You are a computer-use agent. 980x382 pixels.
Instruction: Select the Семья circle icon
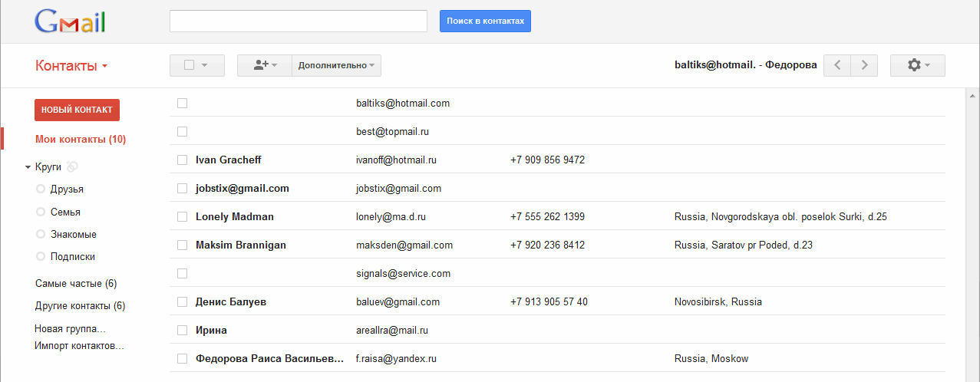[x=41, y=212]
